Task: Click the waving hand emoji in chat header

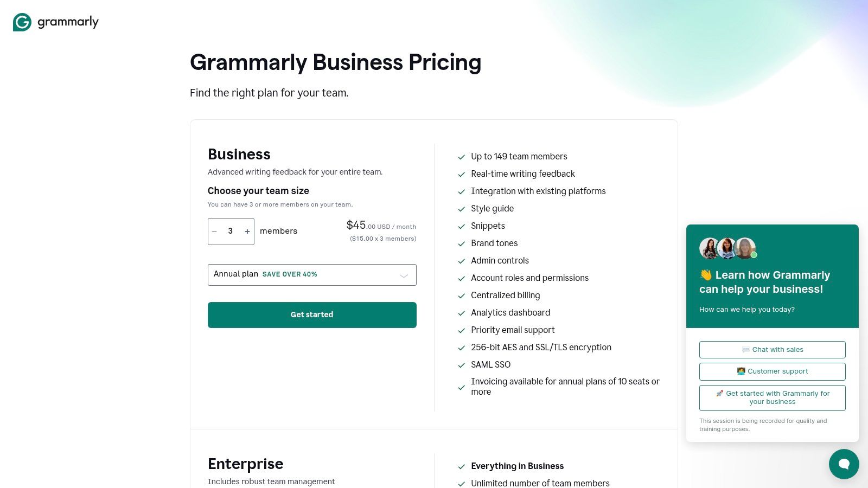Action: click(706, 275)
